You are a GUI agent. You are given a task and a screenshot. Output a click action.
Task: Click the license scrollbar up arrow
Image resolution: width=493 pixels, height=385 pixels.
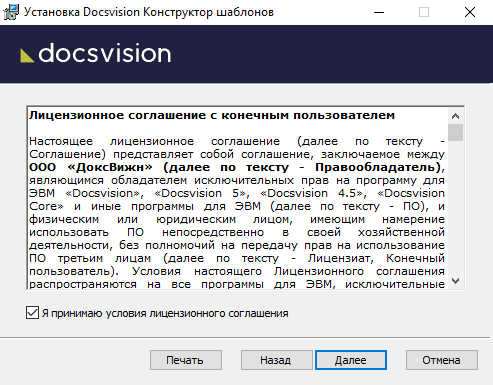click(455, 116)
